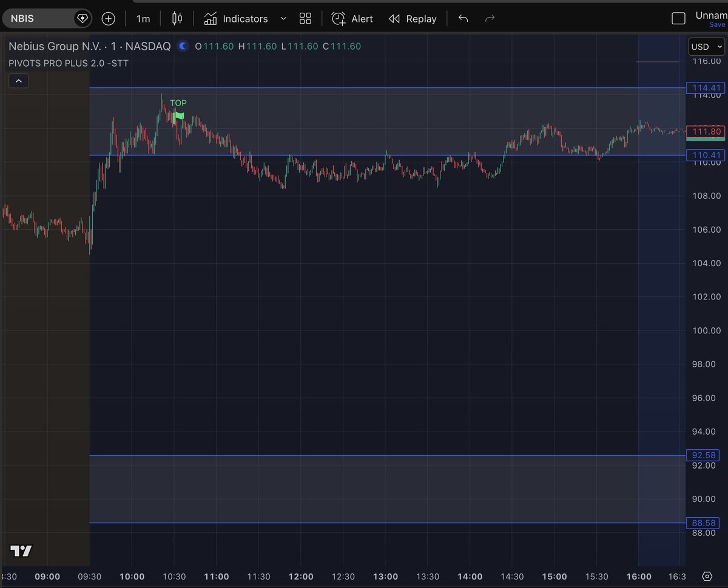The image size is (728, 588).
Task: Click the PIVOTS PRO PLUS 2.0 -STT label
Action: click(69, 62)
